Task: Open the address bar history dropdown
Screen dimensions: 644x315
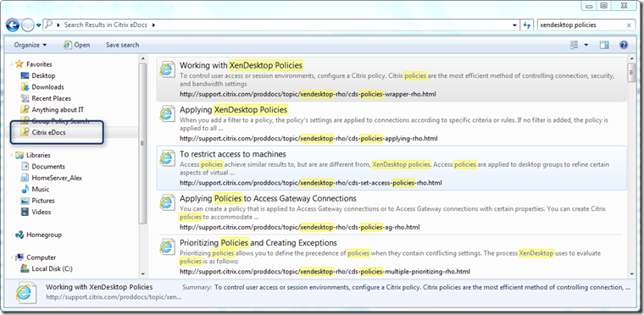Action: (x=515, y=25)
